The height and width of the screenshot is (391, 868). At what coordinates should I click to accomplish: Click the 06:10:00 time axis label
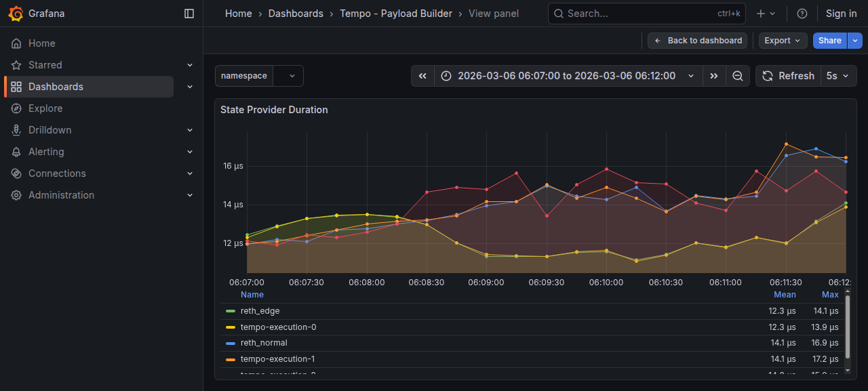point(606,283)
